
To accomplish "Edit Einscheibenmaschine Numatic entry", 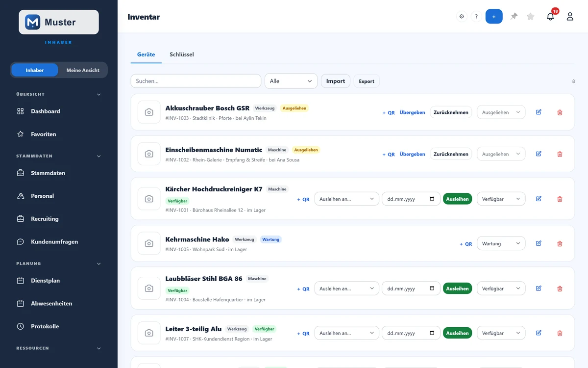I will 539,154.
